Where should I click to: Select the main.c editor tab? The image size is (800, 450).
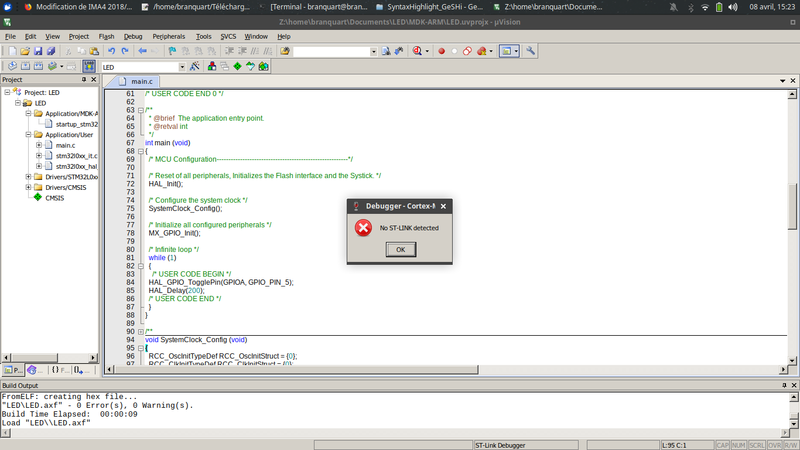(142, 81)
